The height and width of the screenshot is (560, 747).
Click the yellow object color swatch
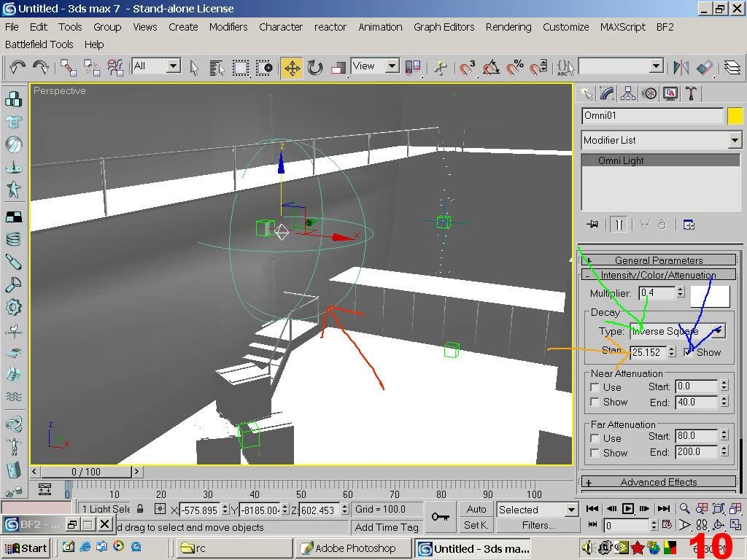tap(735, 116)
